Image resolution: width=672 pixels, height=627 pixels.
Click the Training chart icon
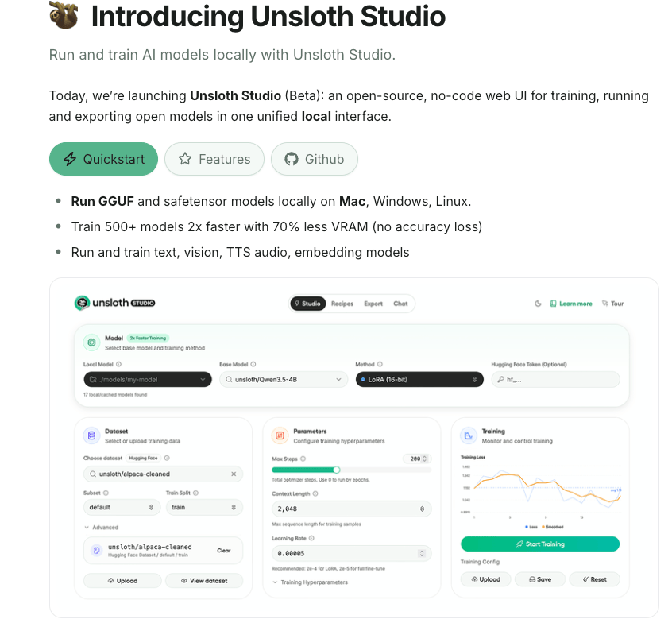(x=469, y=435)
